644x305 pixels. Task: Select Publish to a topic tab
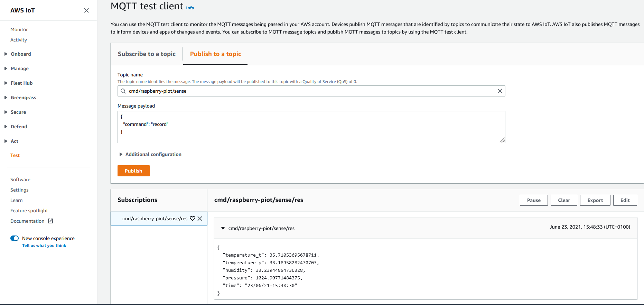pos(215,54)
